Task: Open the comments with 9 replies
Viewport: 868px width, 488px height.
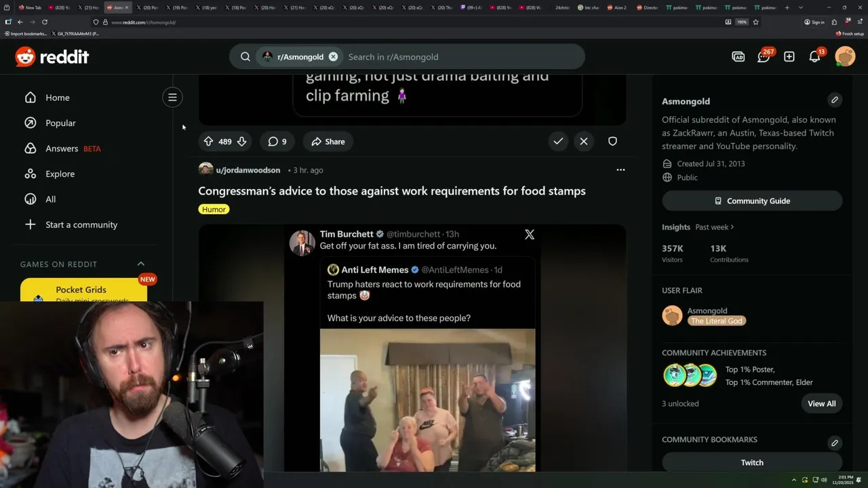Action: (277, 142)
